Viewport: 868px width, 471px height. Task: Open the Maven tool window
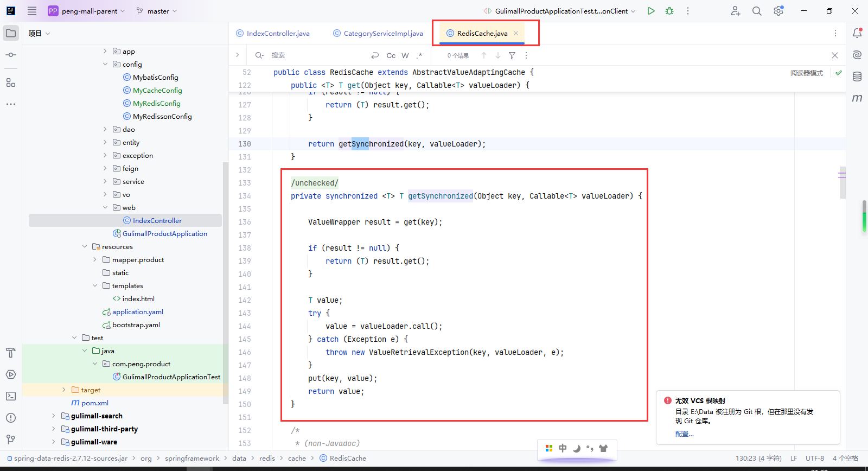tap(857, 98)
